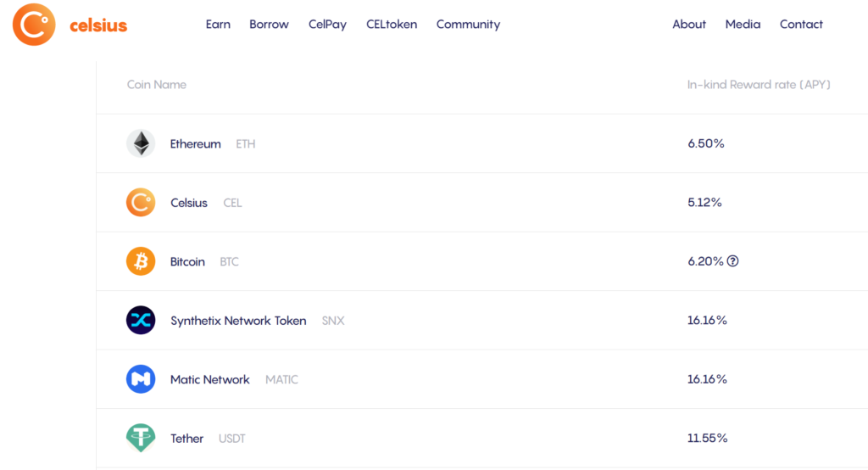Viewport: 868px width, 470px height.
Task: Open the About page link
Action: click(x=689, y=25)
